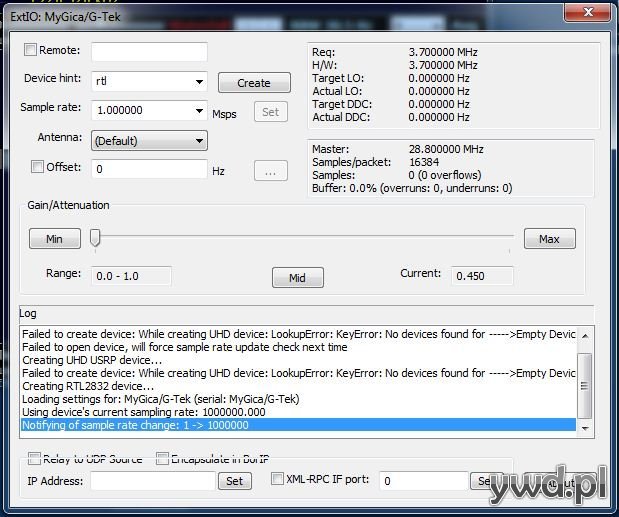The width and height of the screenshot is (619, 517).
Task: Close the ExtIO MyGica/G-Tek window
Action: [x=588, y=12]
